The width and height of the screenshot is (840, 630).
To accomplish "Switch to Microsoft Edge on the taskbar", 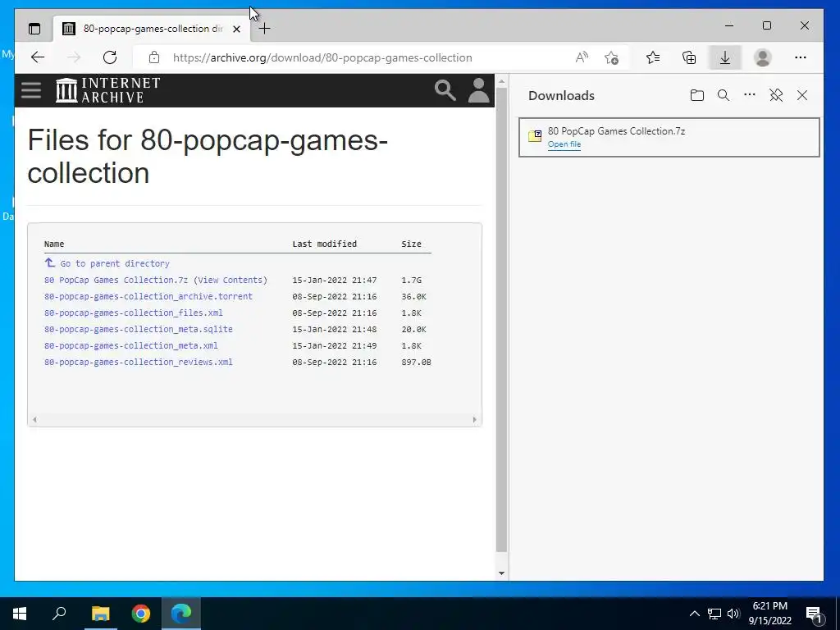I will (x=181, y=614).
